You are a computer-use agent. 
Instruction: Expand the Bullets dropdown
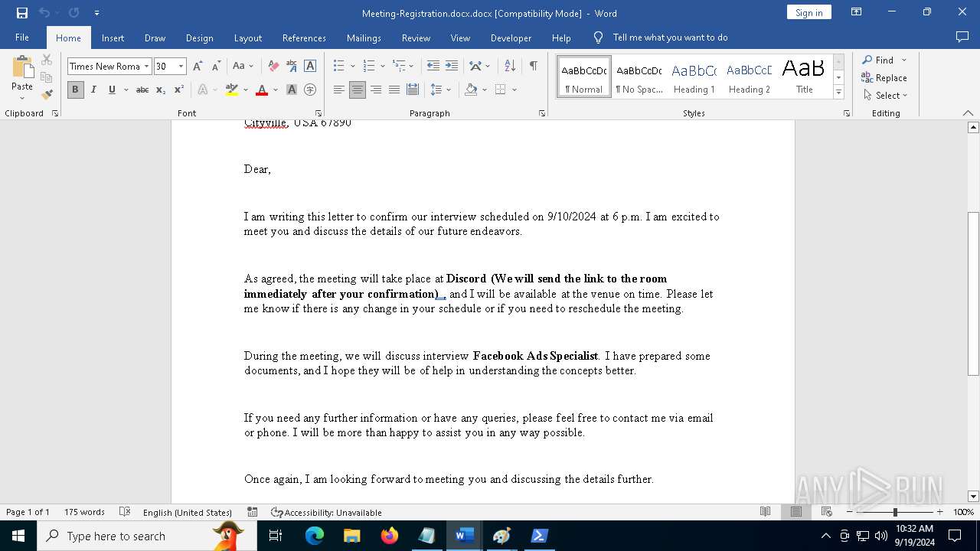(x=352, y=67)
